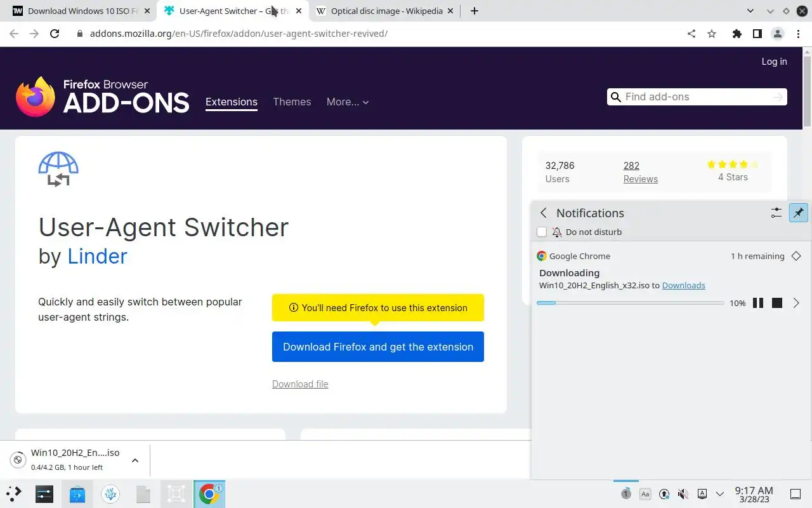Open the Themes section of Add-ons
Image resolution: width=812 pixels, height=508 pixels.
click(292, 102)
